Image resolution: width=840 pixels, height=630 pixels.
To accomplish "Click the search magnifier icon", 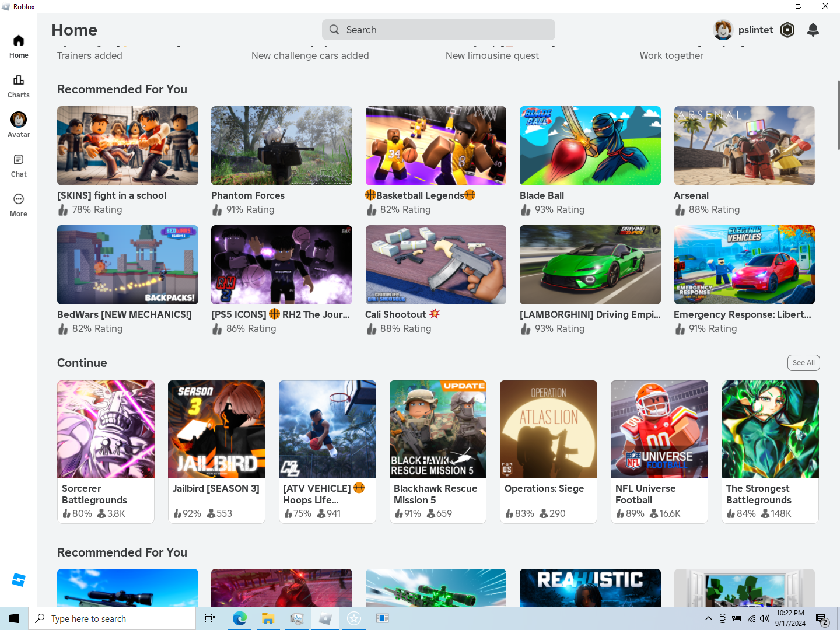I will click(x=334, y=30).
